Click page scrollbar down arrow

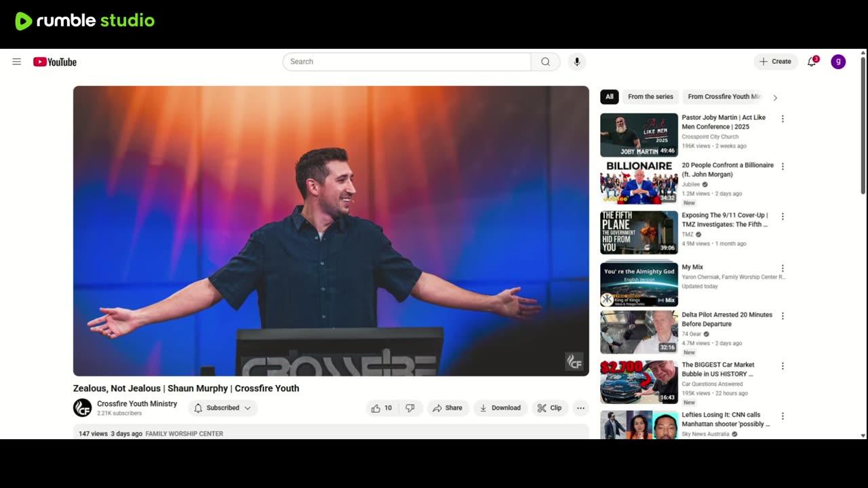coord(863,435)
